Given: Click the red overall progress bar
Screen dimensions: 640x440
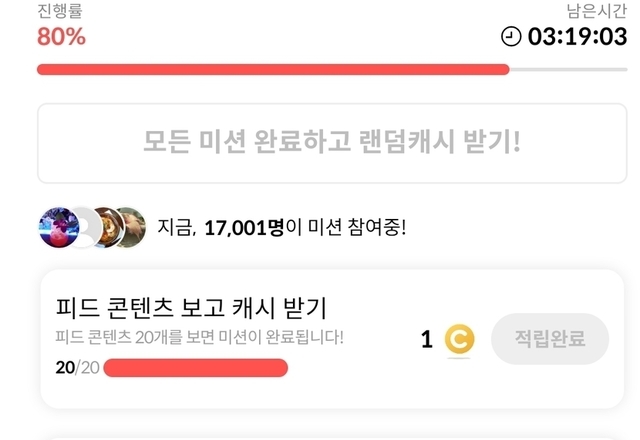Looking at the screenshot, I should (273, 70).
